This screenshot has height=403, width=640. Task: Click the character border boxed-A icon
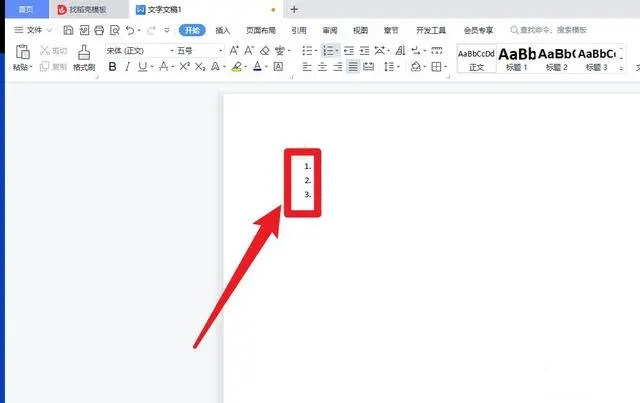pos(278,66)
